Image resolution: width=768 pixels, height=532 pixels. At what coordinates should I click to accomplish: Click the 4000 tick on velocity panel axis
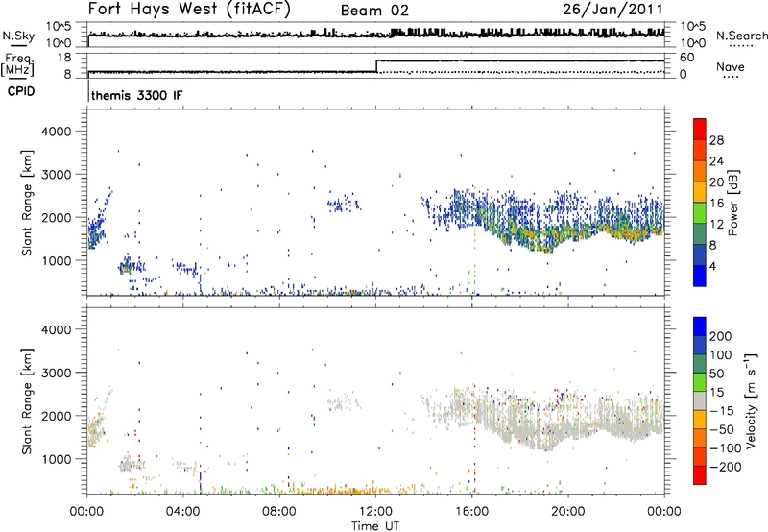tap(57, 329)
